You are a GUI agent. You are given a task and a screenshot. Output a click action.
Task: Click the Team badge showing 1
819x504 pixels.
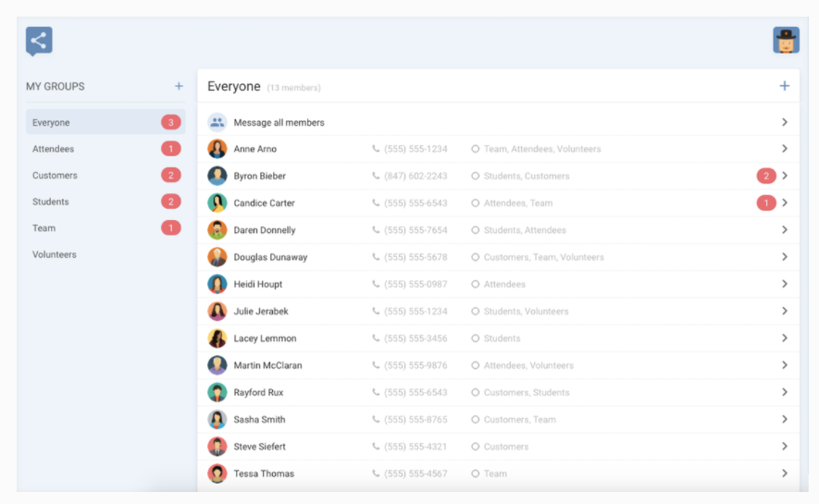(171, 228)
